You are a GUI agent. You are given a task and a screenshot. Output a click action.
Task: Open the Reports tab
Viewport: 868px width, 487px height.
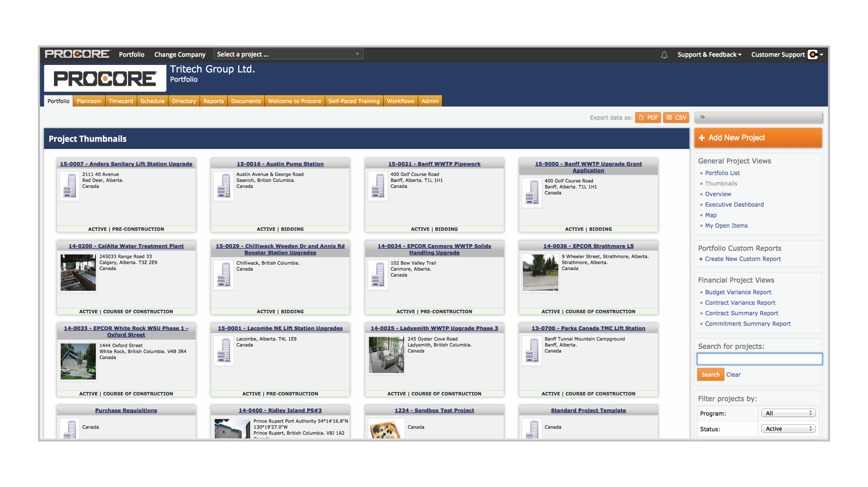point(213,101)
